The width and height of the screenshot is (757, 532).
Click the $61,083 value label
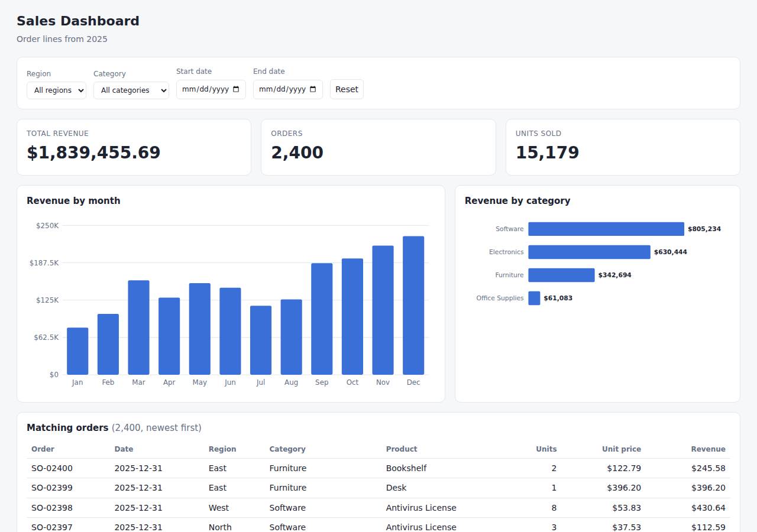click(558, 298)
